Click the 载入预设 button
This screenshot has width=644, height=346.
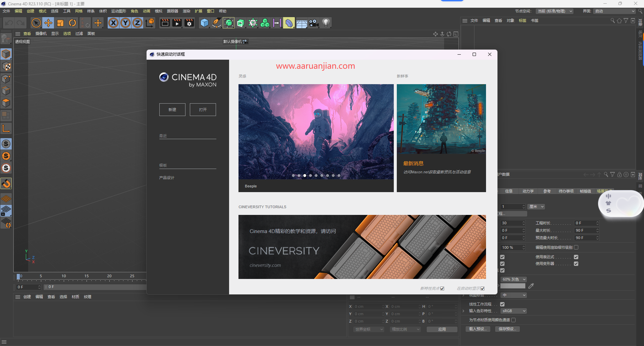[478, 329]
